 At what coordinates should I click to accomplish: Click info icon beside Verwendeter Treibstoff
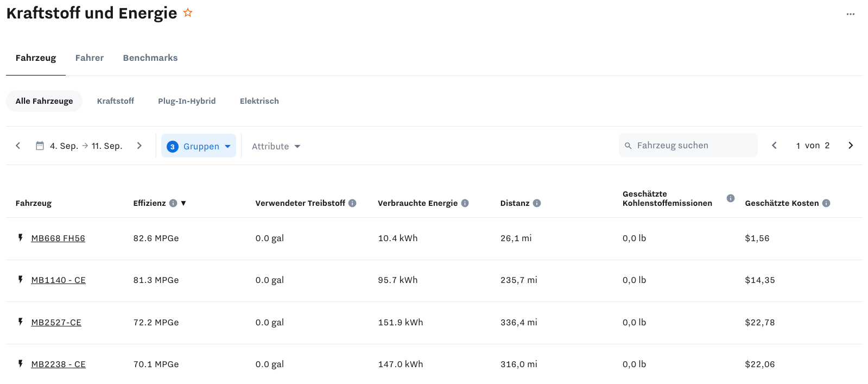tap(352, 203)
